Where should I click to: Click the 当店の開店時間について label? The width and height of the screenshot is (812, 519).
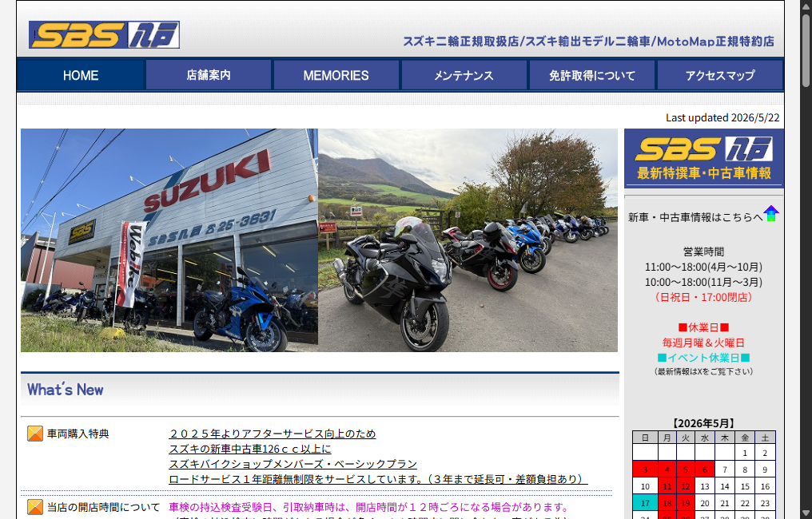[104, 507]
